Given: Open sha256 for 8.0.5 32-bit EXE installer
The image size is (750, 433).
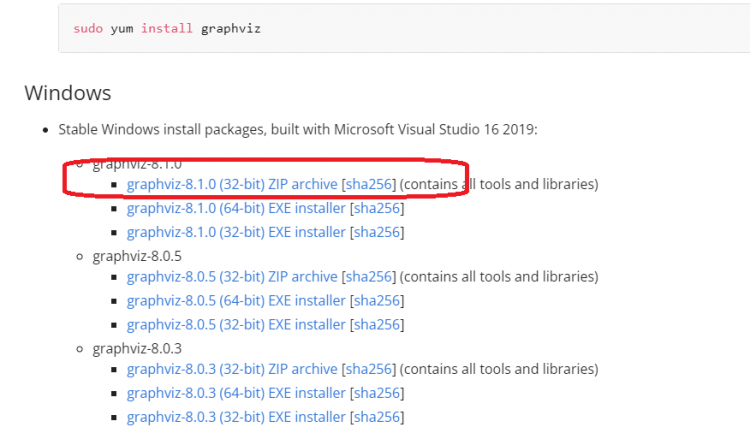Looking at the screenshot, I should tap(377, 324).
